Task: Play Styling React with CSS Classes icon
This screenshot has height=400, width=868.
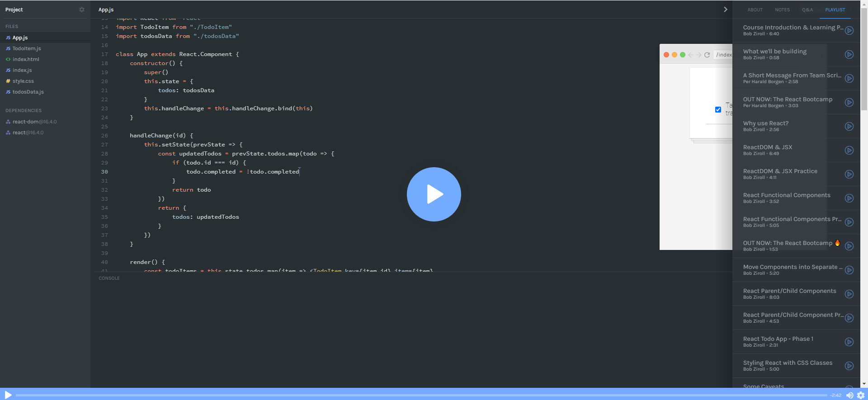Action: (849, 366)
